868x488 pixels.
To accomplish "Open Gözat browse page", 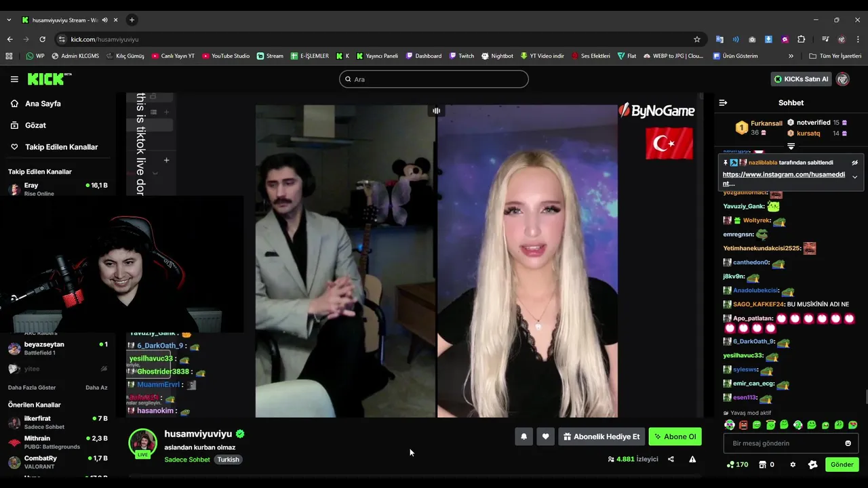I will point(28,125).
